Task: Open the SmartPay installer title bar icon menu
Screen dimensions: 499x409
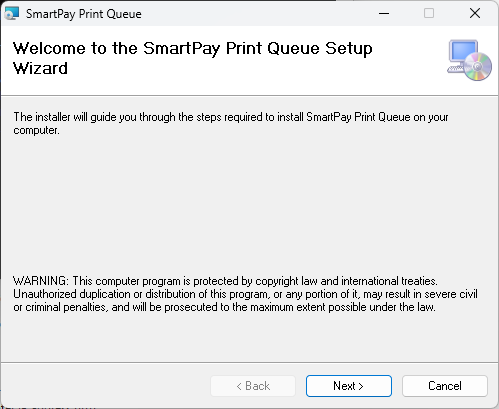Action: coord(12,13)
